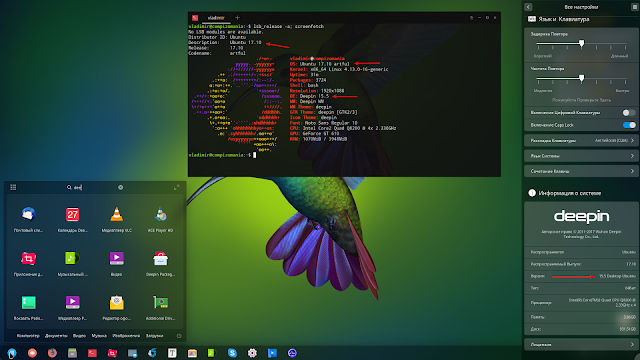Click into the launcher search field
Screen dimensions: 640x360
point(95,187)
